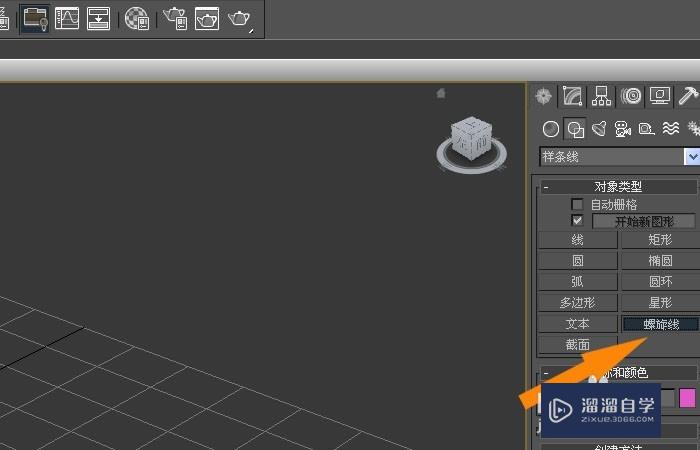Select the Geometry category sphere icon
Screen dimensions: 700x450
point(551,129)
